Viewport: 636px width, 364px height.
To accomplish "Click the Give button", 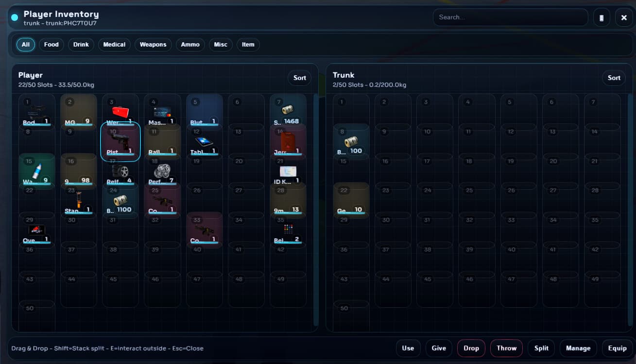I will 439,348.
